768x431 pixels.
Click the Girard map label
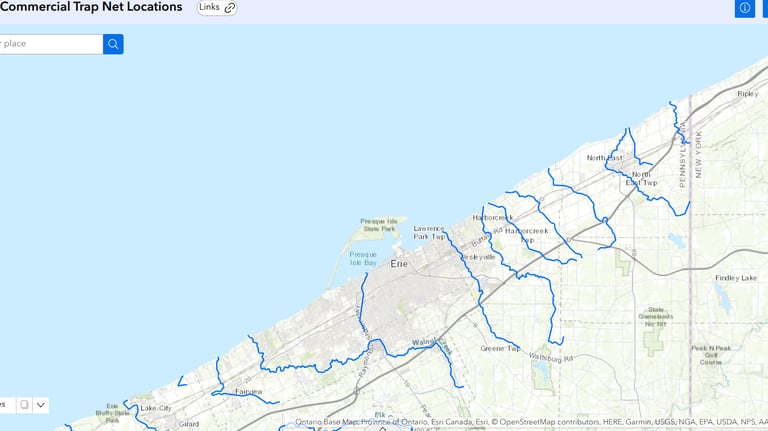click(x=189, y=424)
